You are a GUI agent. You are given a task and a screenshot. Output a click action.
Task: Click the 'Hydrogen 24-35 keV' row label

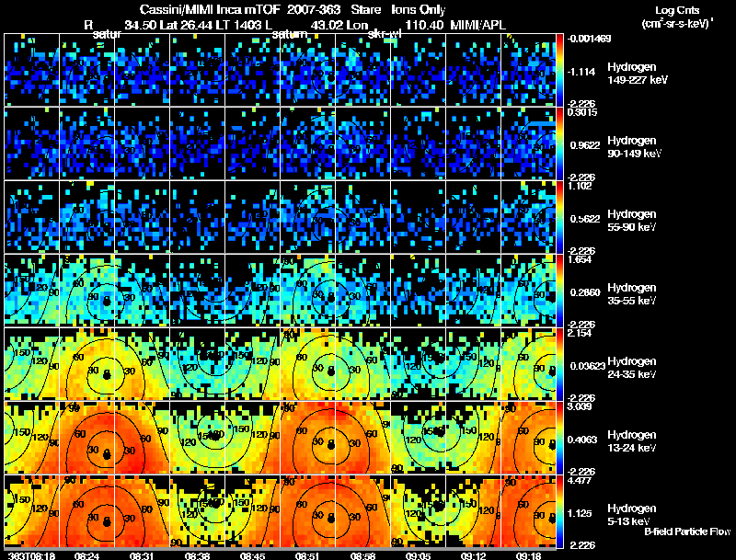click(x=632, y=368)
